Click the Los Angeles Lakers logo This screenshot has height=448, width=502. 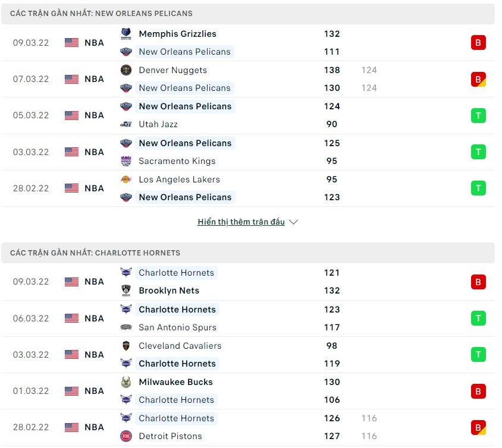[x=125, y=179]
